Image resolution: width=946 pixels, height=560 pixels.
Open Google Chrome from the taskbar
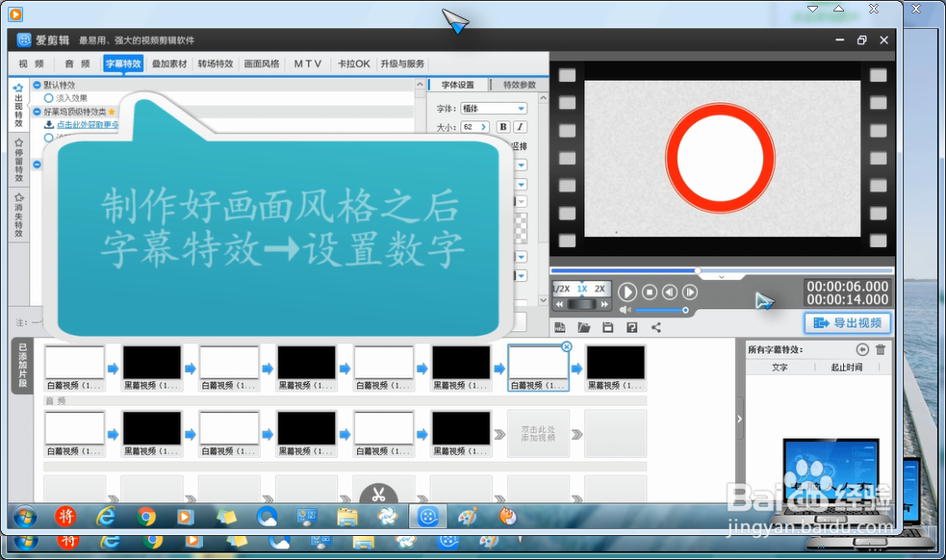[145, 517]
